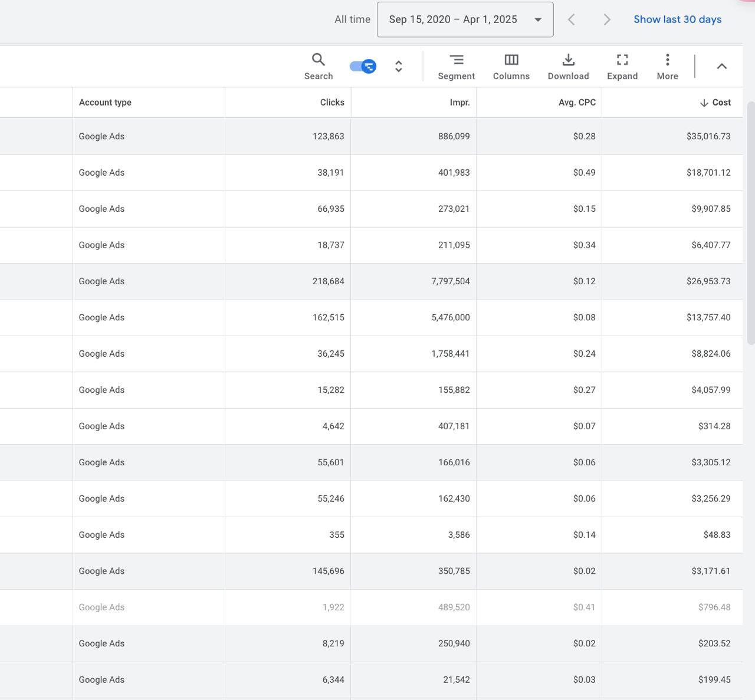
Task: Sort by the Account type column header
Action: [105, 102]
